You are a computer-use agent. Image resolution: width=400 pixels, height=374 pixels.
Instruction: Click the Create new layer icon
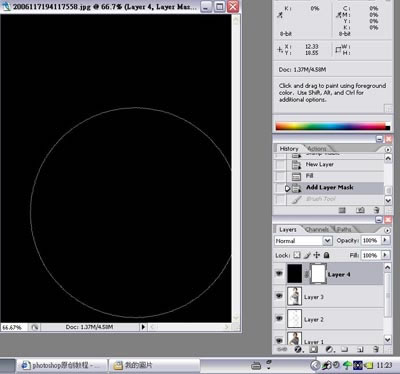360,349
